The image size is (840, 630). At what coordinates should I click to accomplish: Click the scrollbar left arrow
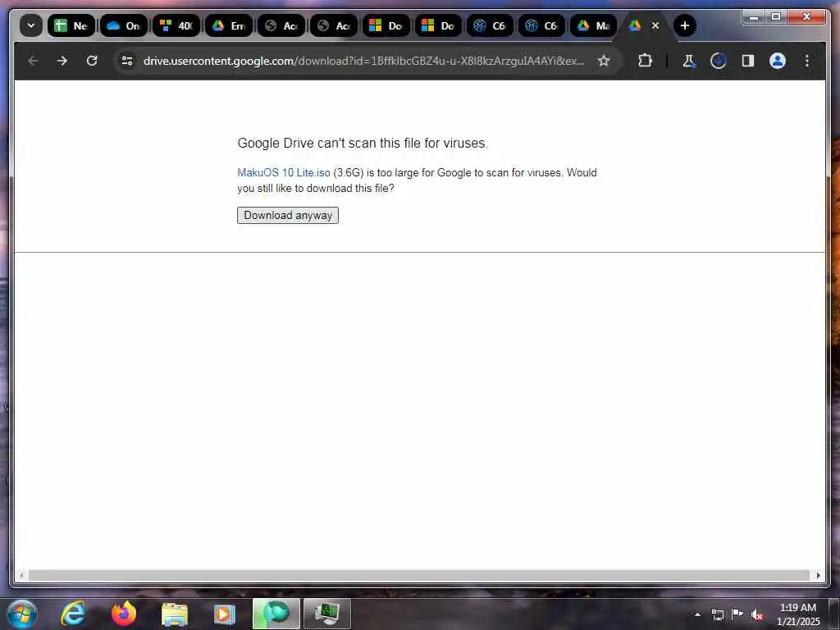21,575
